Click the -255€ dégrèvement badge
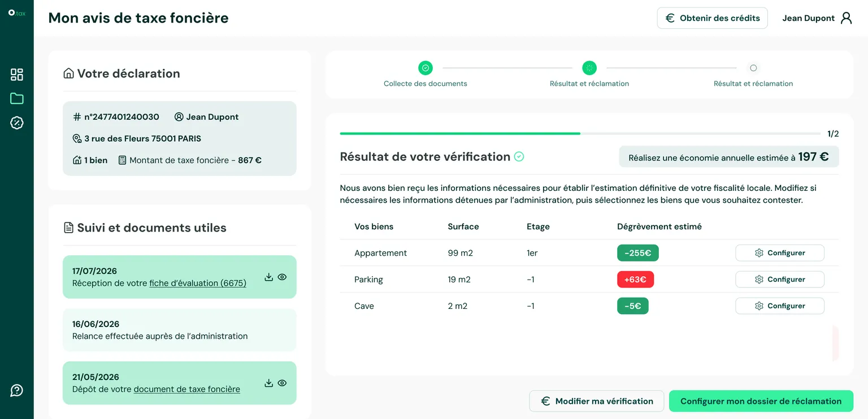This screenshot has width=868, height=419. click(638, 253)
